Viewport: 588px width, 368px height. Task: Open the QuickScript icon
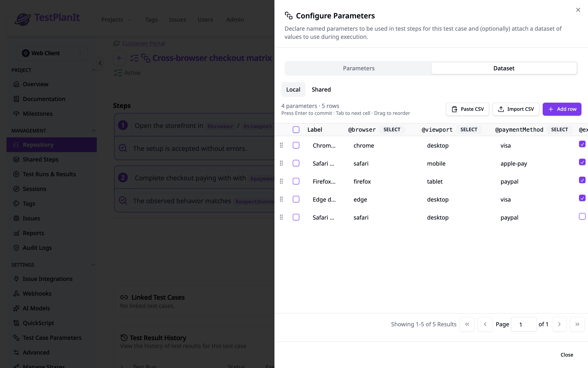pos(16,323)
